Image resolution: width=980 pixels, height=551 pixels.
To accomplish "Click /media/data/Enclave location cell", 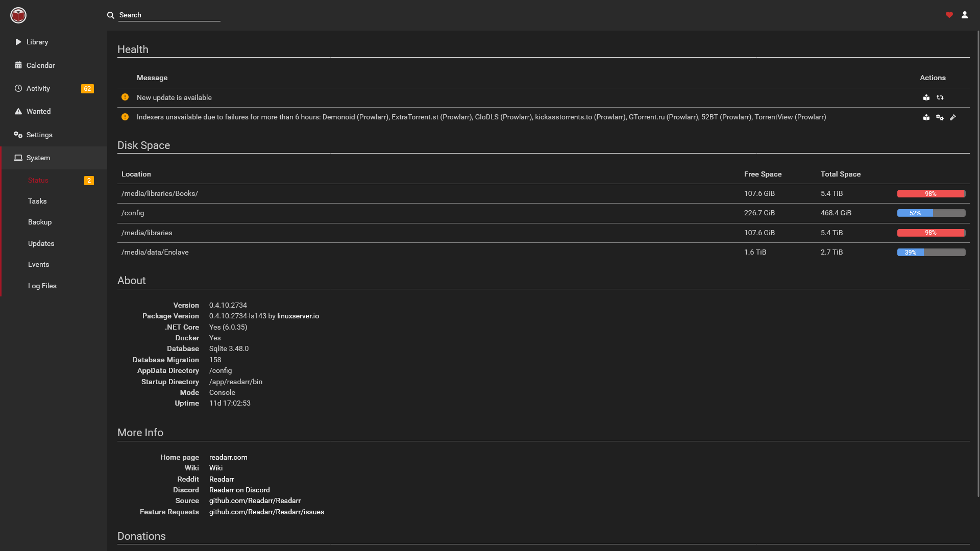I will [x=155, y=252].
